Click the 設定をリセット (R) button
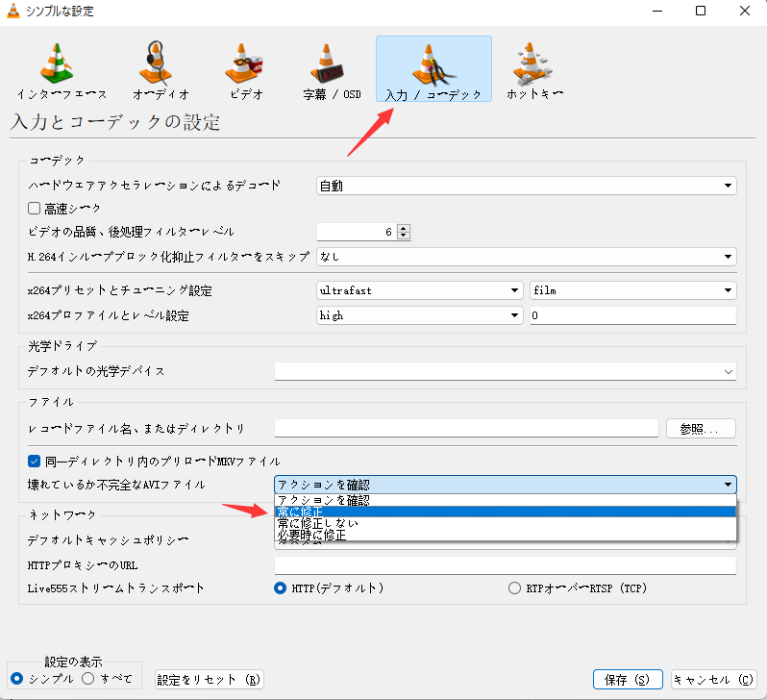Viewport: 767px width, 700px height. click(x=210, y=679)
